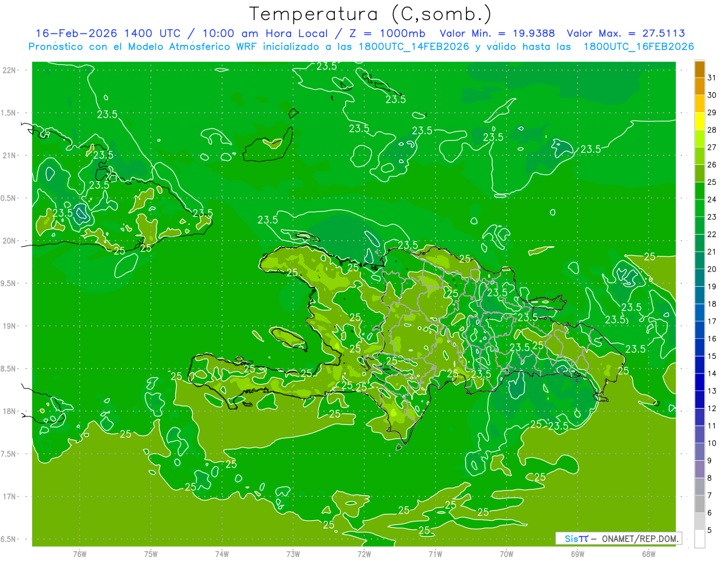Viewport: 728px width, 562px height.
Task: Pick the dark orange swatch above legend 31
Action: pos(699,69)
